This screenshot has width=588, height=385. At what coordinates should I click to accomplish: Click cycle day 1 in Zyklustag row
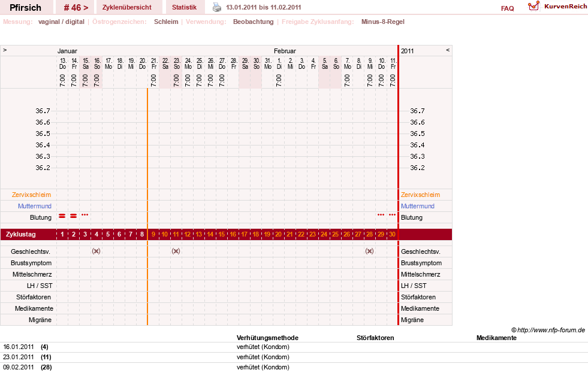62,235
